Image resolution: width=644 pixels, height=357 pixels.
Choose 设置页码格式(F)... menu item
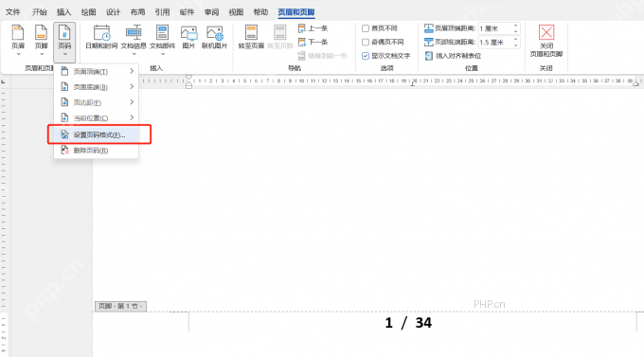pos(97,134)
